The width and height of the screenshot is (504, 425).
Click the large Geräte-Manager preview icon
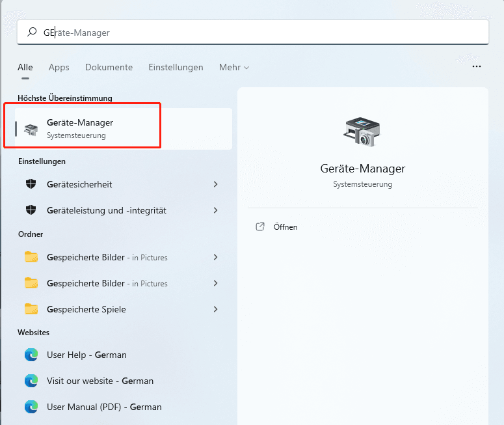tap(362, 132)
